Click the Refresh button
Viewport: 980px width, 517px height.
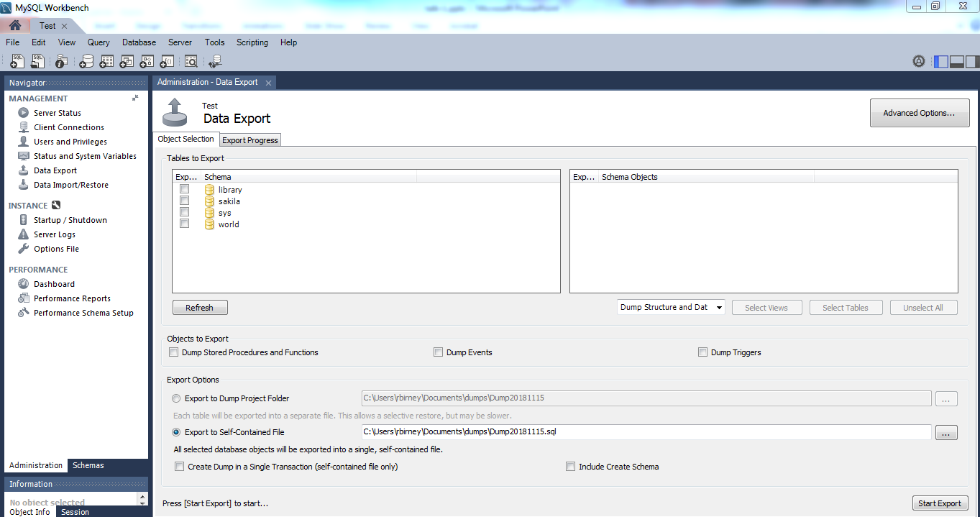click(x=200, y=308)
